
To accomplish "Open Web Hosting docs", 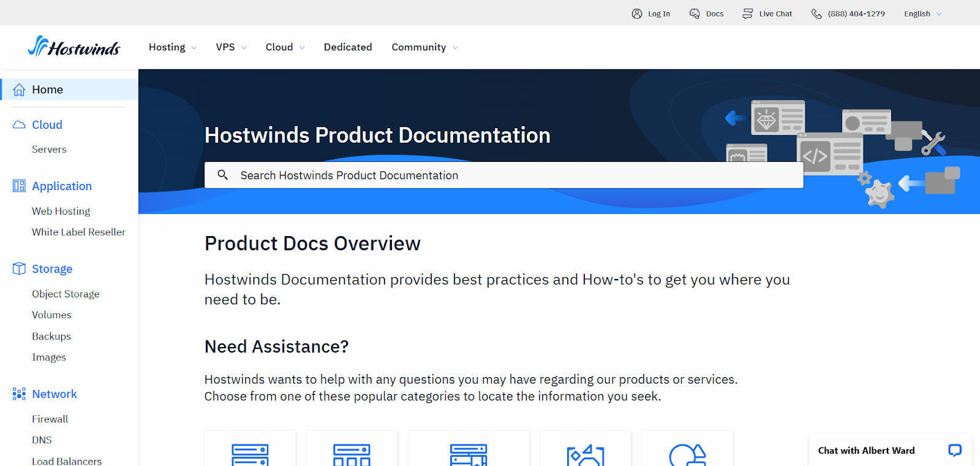I will [61, 211].
